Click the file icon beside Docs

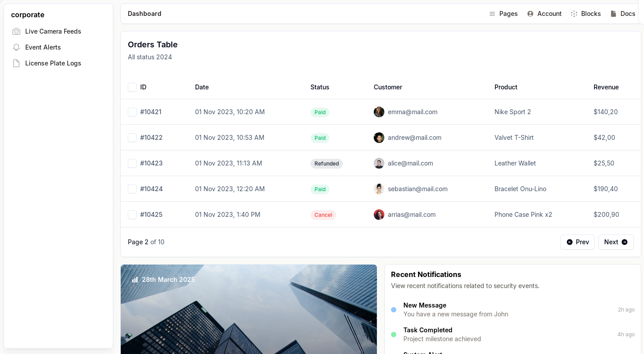tap(613, 14)
